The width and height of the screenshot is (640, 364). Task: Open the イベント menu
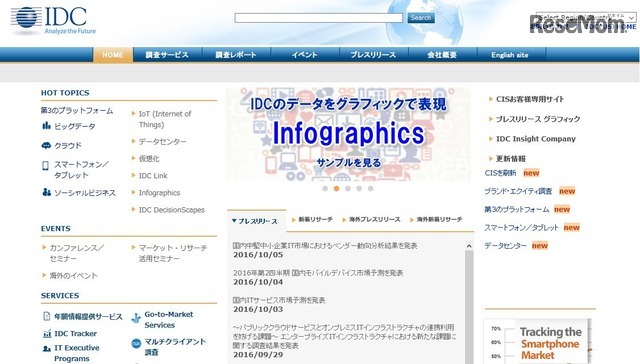[x=304, y=55]
